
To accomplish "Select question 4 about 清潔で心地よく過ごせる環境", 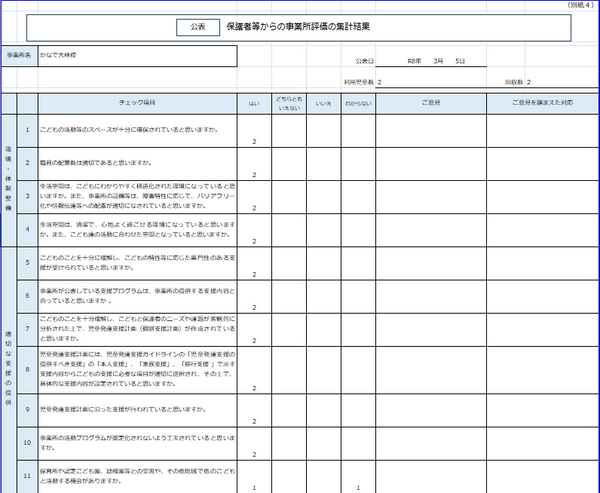I will [137, 229].
